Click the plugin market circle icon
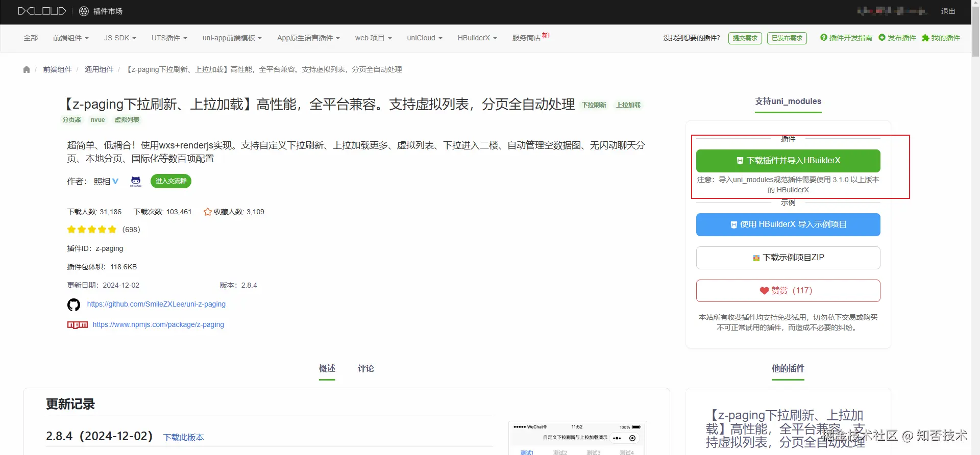This screenshot has height=455, width=980. click(x=84, y=11)
